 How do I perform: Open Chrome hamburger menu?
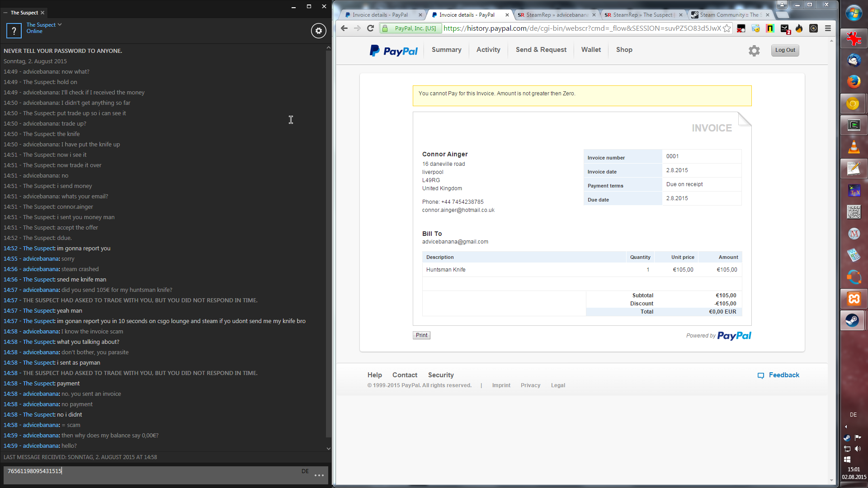[x=828, y=28]
